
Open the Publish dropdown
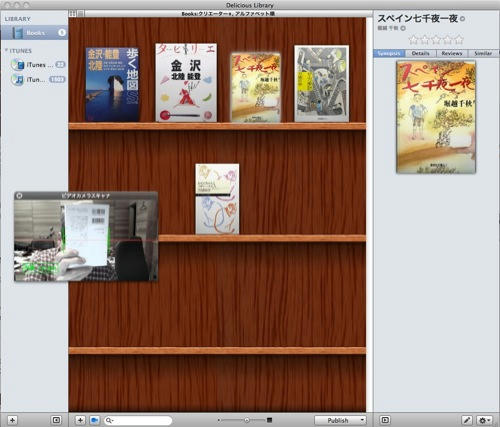click(x=340, y=420)
